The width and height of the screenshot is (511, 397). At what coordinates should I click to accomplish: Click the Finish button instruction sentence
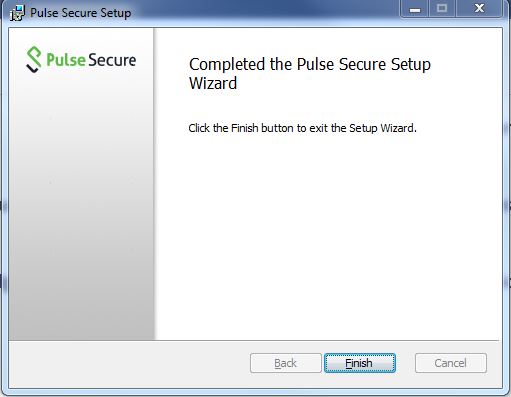(302, 128)
